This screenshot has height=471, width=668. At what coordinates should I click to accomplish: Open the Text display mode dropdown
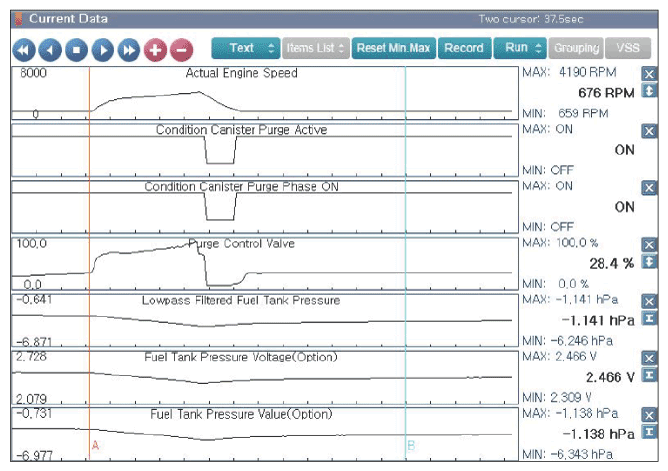point(246,48)
